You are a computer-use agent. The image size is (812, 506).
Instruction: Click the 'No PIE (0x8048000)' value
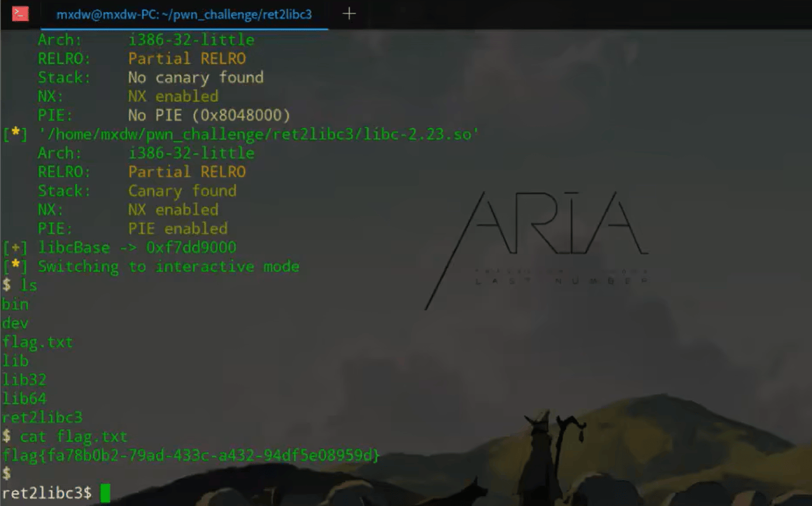(x=209, y=115)
